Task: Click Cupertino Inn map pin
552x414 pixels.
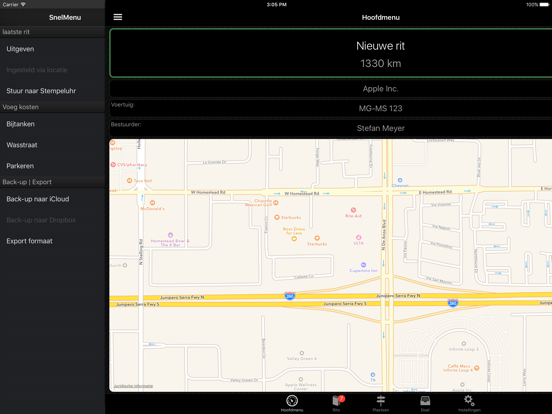Action: coord(363,265)
